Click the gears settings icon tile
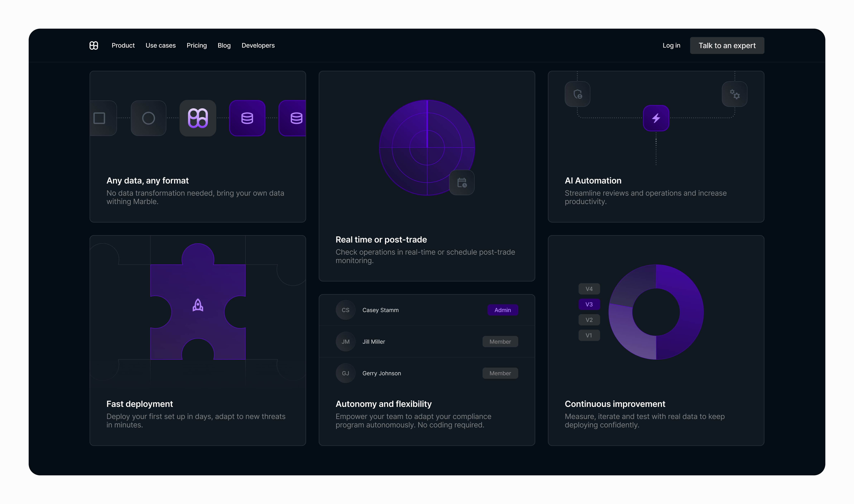Viewport: 854px width, 504px height. [734, 94]
